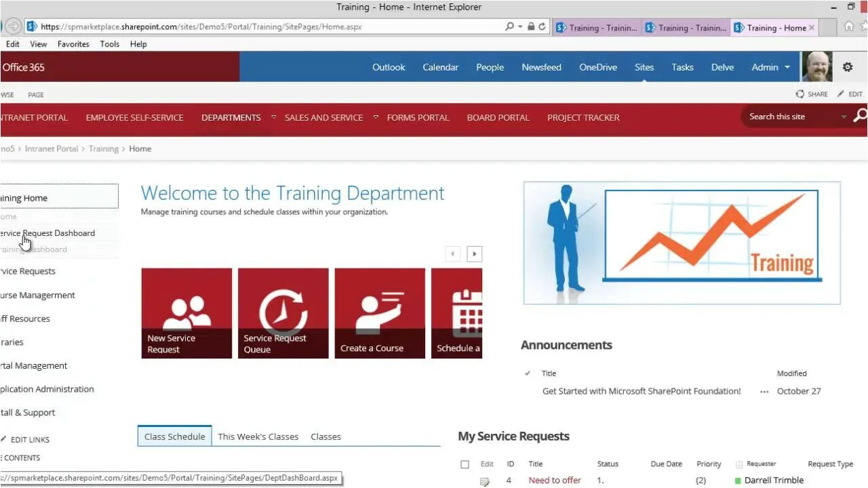
Task: Expand the DEPARTMENTS navigation dropdown
Action: [x=273, y=116]
